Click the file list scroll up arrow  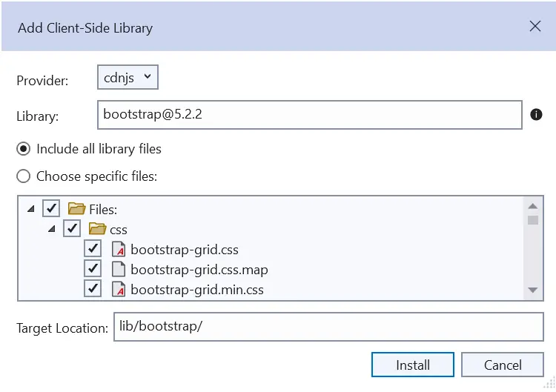[x=533, y=206]
